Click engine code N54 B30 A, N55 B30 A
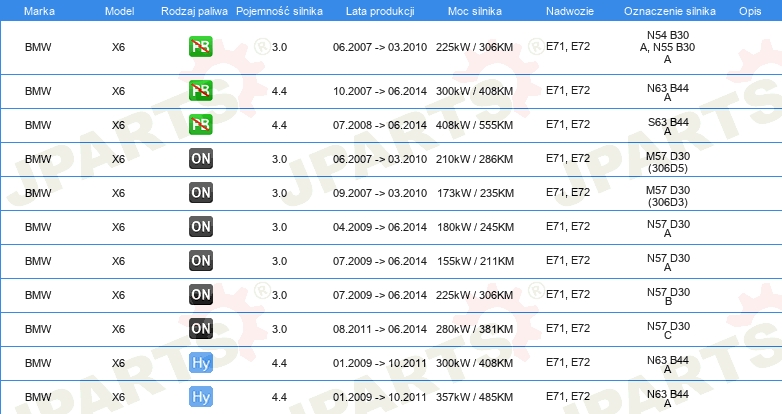The height and width of the screenshot is (414, 782). coord(667,47)
